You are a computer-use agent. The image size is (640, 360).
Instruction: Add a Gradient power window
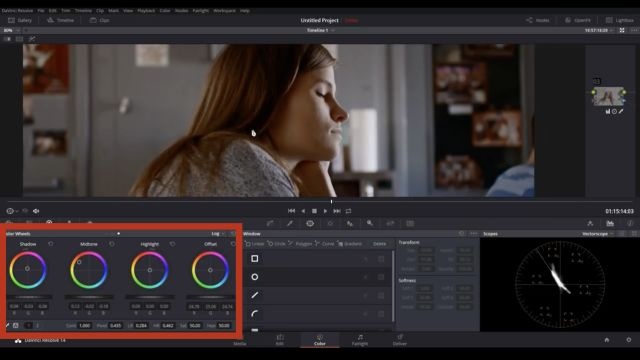[350, 244]
